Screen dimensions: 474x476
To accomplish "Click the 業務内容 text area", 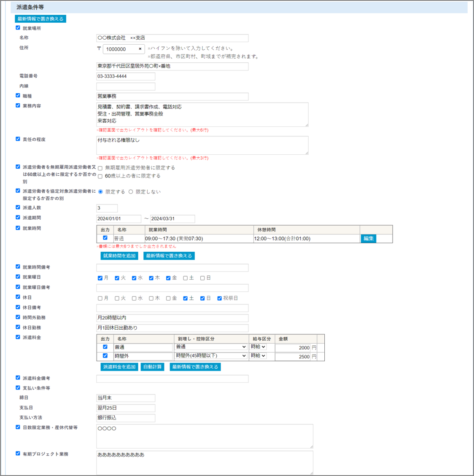I will point(202,114).
